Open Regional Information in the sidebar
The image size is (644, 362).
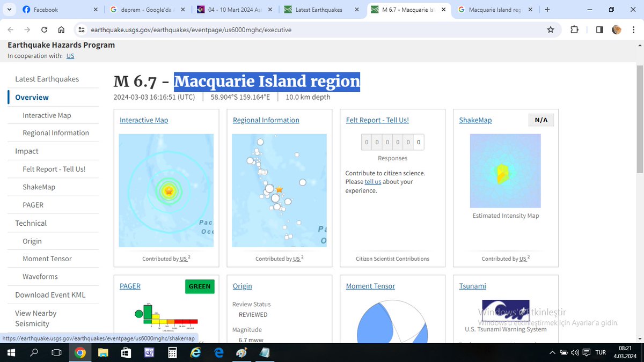click(x=56, y=132)
